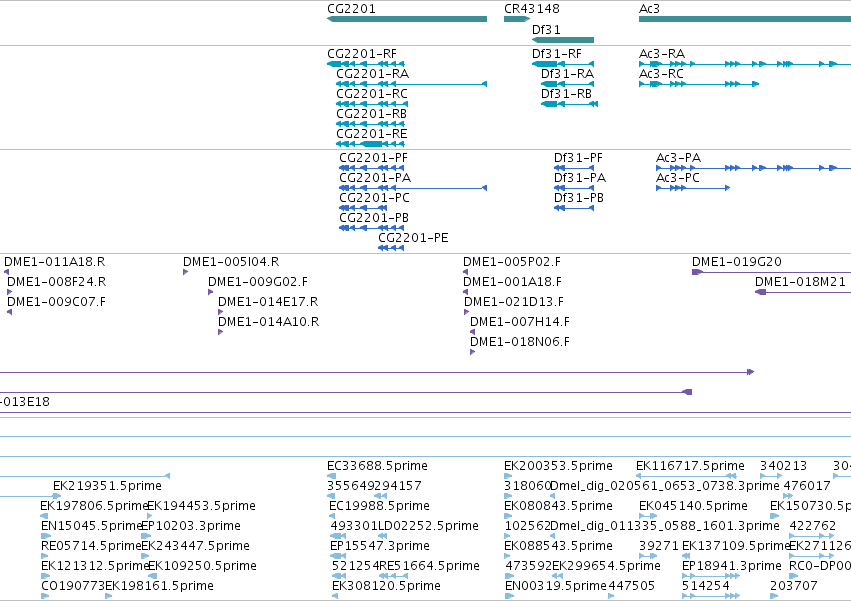This screenshot has height=601, width=851.
Task: Click EST EP18941.3prime
Action: click(x=731, y=566)
